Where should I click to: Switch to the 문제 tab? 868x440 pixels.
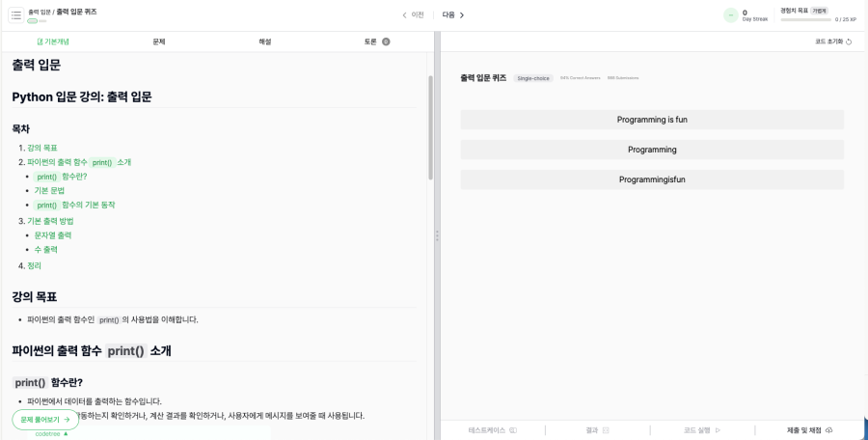click(159, 41)
